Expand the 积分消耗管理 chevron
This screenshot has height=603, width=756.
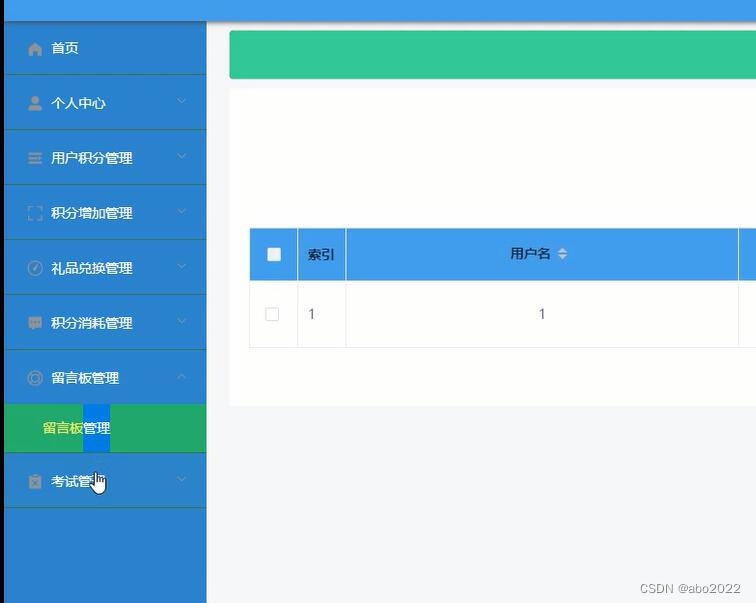[181, 321]
